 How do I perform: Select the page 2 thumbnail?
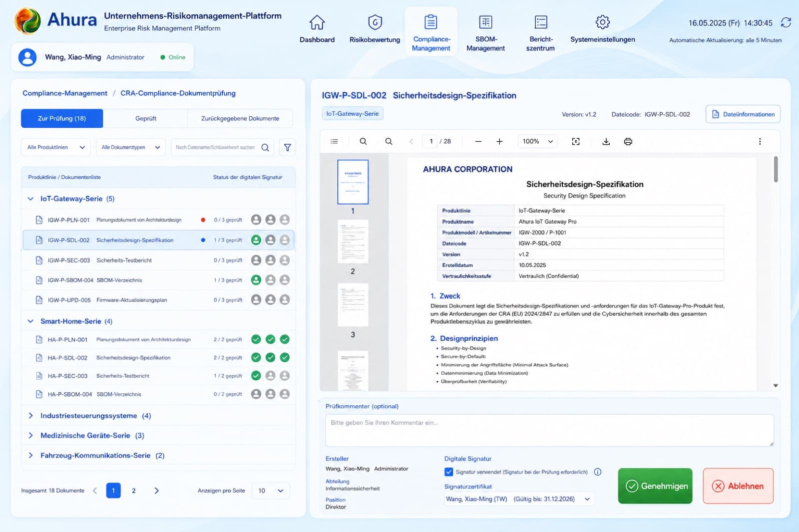tap(353, 242)
